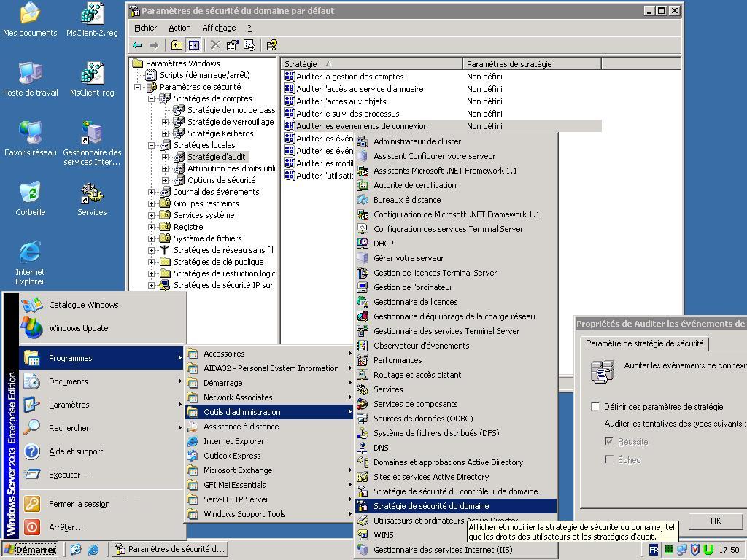Choose Exécuter… in the Start menu

click(101, 475)
